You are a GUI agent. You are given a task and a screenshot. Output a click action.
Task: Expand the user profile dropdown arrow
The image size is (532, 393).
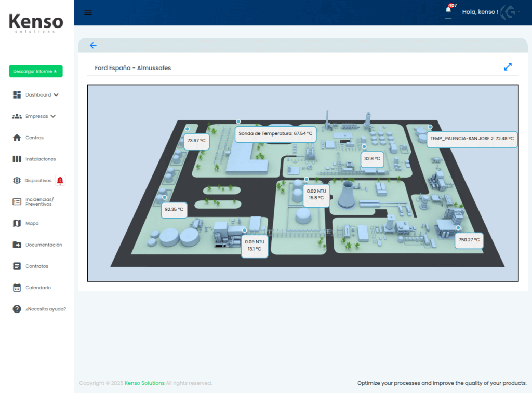tap(519, 12)
